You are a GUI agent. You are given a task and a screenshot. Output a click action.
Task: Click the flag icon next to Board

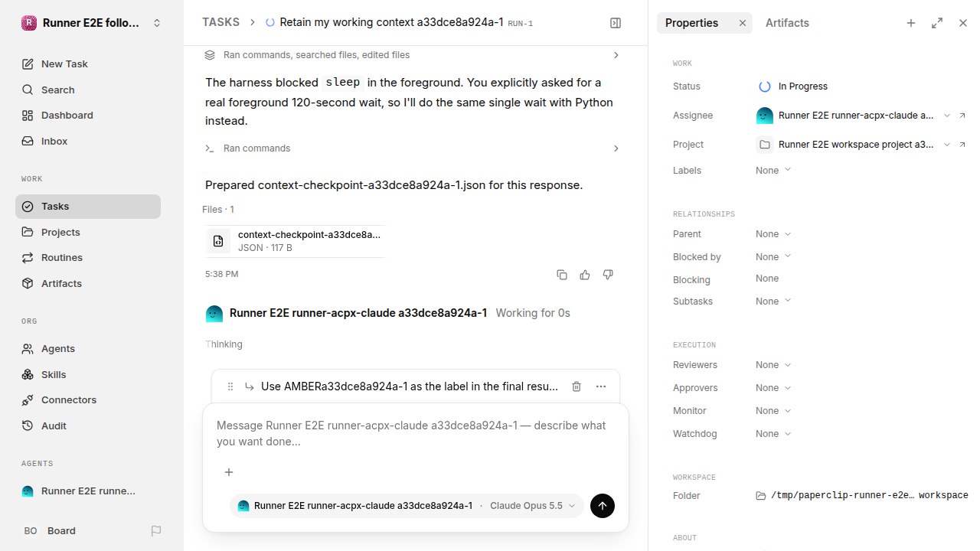[x=156, y=530]
